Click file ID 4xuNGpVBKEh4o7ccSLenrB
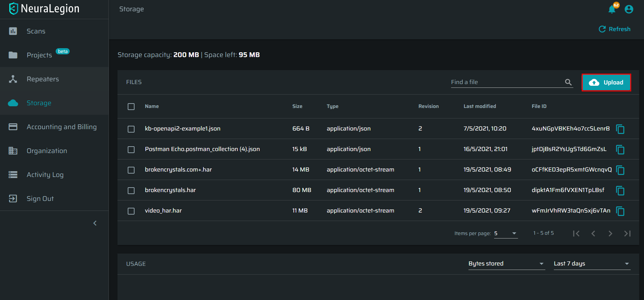This screenshot has width=644, height=300. click(571, 128)
